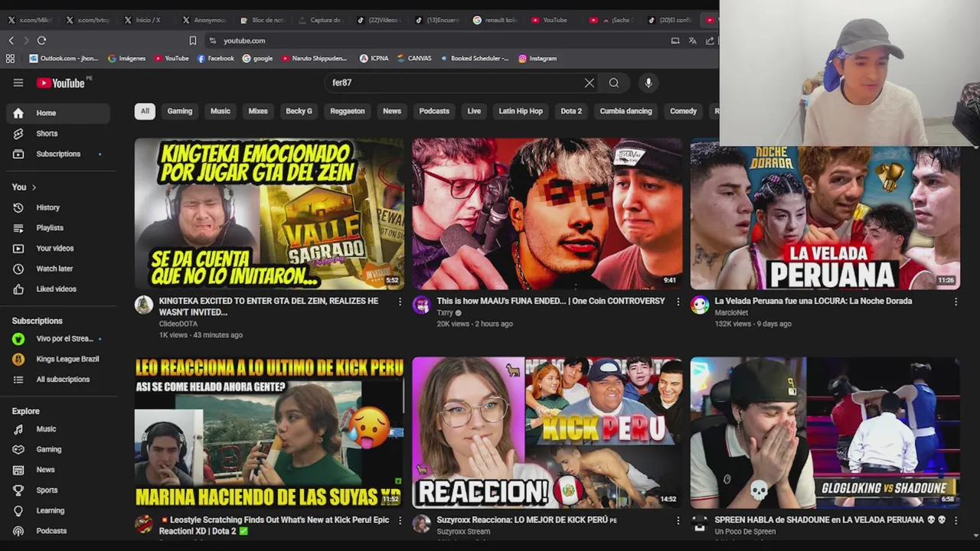The width and height of the screenshot is (980, 551).
Task: Select the News filter chip
Action: pyautogui.click(x=392, y=111)
